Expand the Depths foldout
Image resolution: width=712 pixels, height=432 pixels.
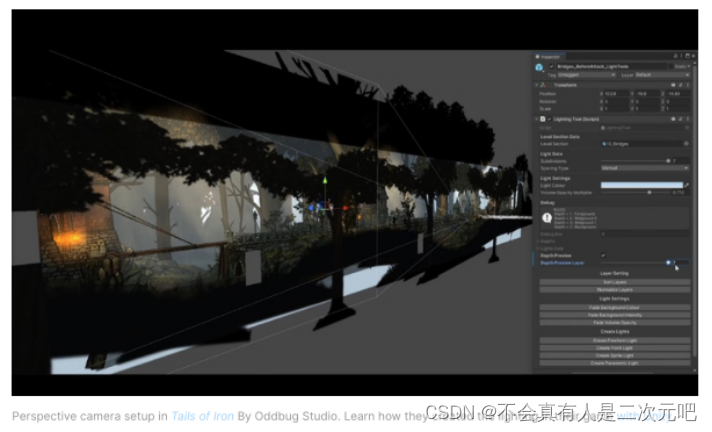click(537, 241)
